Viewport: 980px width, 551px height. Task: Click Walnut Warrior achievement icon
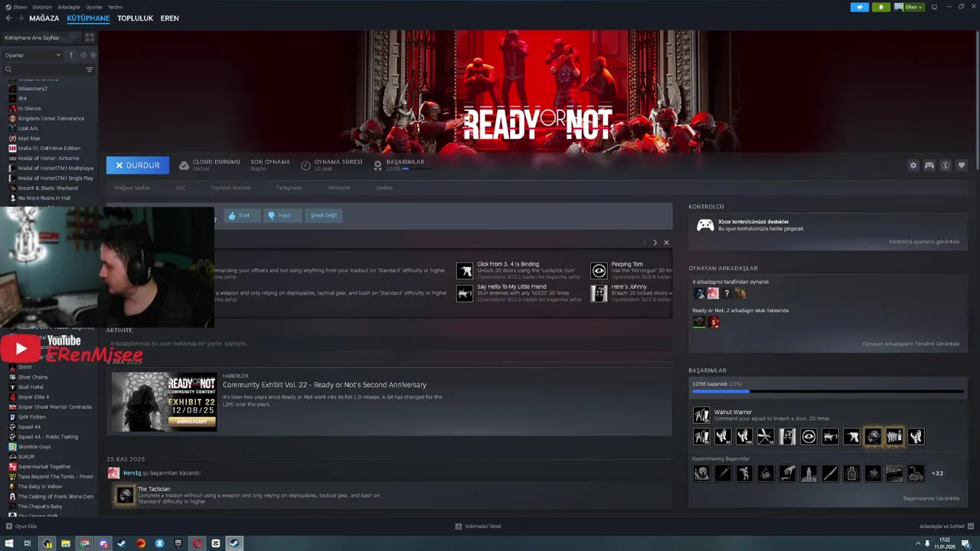pyautogui.click(x=701, y=415)
